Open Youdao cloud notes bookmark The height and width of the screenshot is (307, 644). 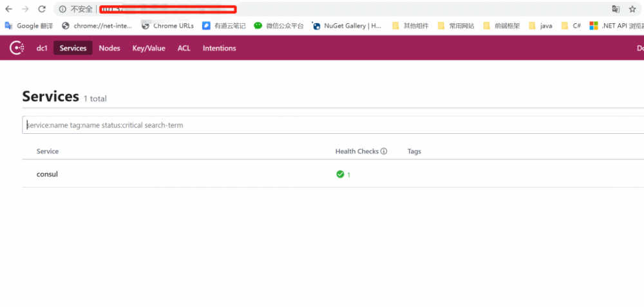pyautogui.click(x=224, y=26)
